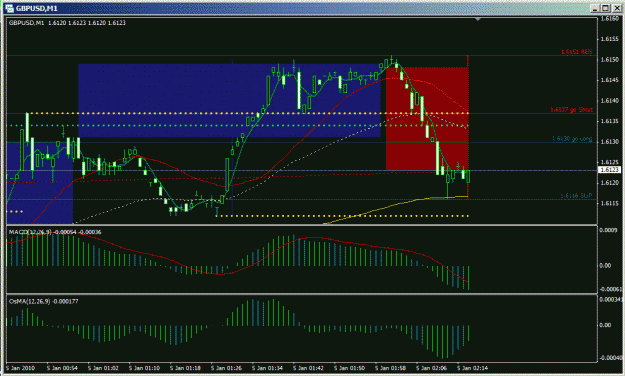
Task: Maximize the GBPUSD,M1 chart window
Action: tap(605, 8)
